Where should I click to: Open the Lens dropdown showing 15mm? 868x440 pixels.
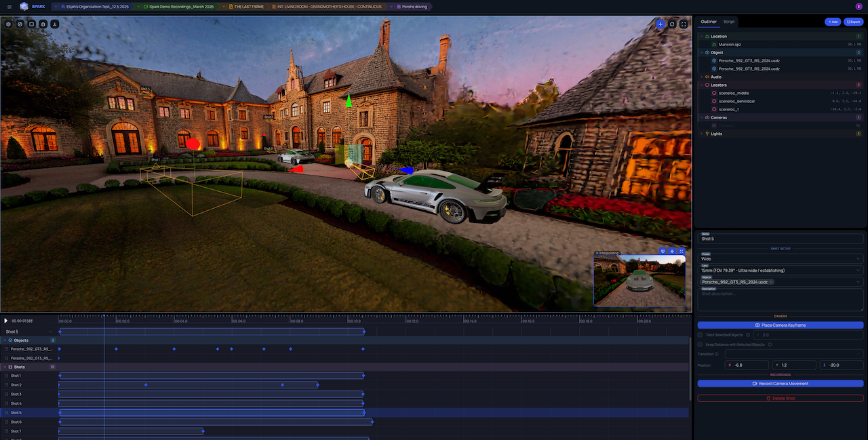780,270
